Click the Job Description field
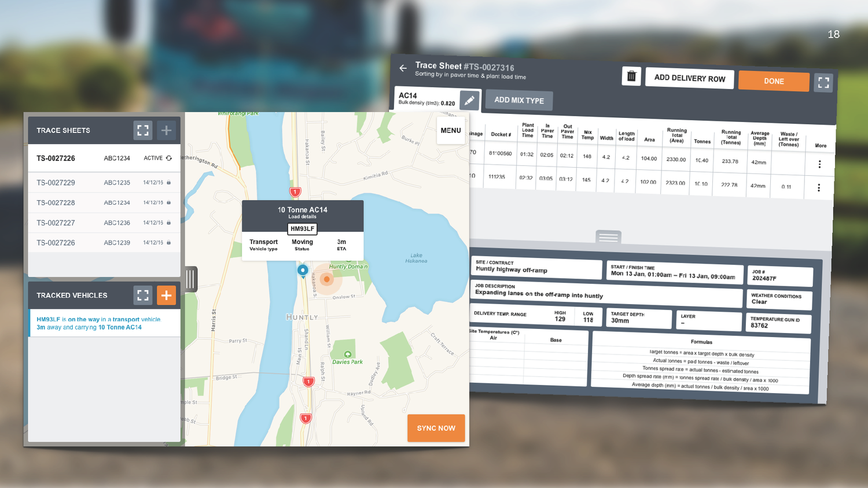This screenshot has height=488, width=868. (606, 293)
